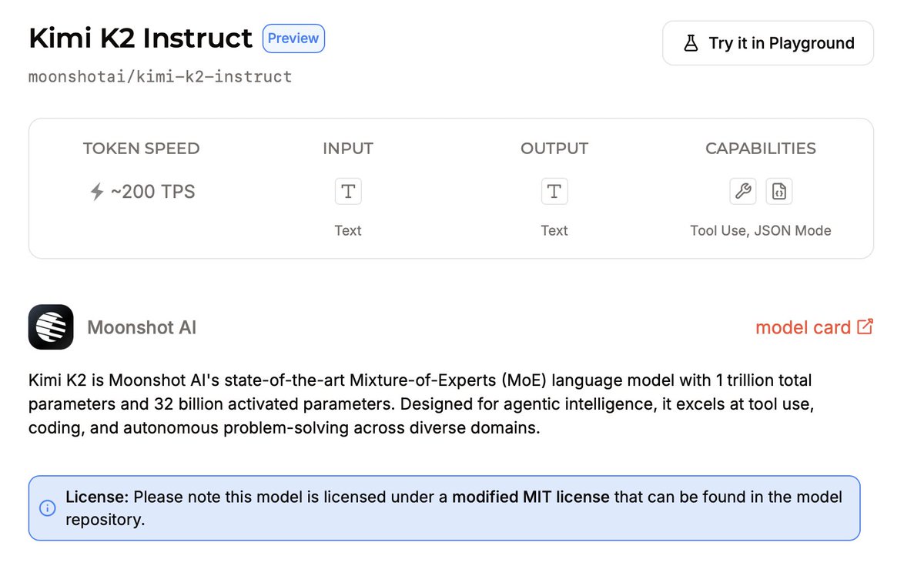Click the JSON Mode capability icon
924x576 pixels.
pos(779,191)
